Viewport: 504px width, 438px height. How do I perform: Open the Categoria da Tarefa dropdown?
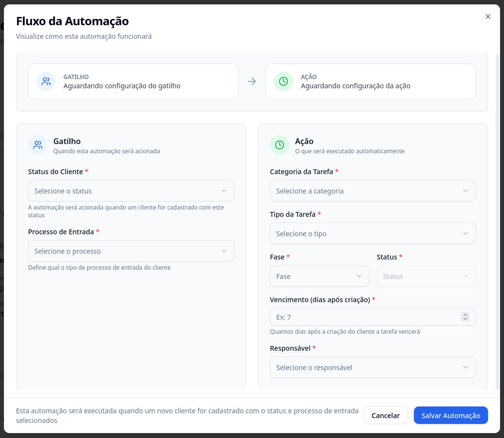pyautogui.click(x=372, y=191)
